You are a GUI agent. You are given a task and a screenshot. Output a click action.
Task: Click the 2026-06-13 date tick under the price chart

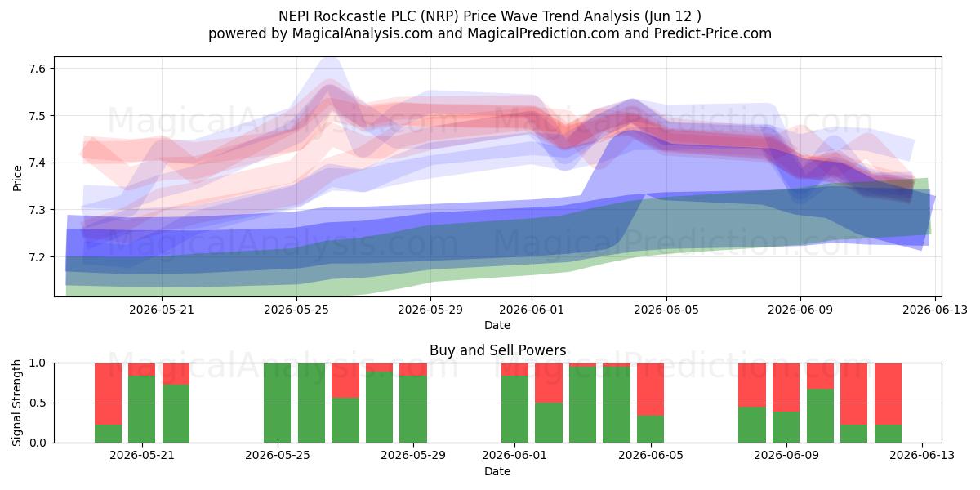pos(937,310)
